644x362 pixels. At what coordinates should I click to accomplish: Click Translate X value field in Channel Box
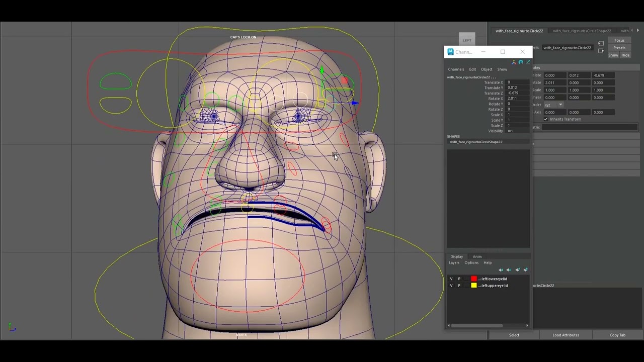tap(517, 82)
